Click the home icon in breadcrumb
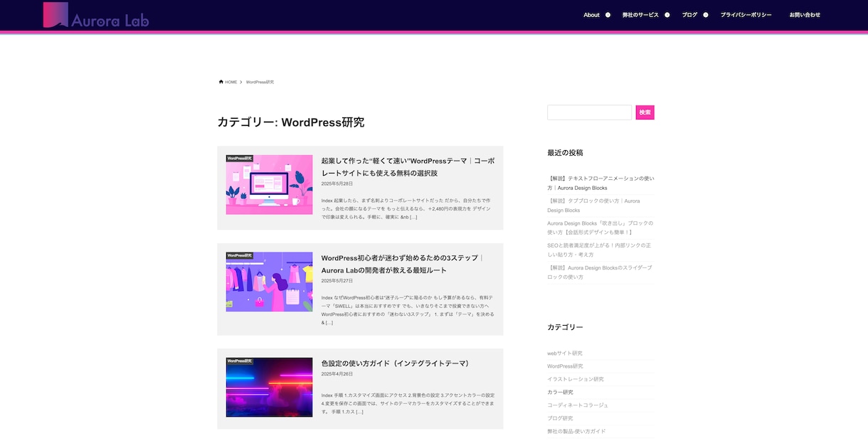The image size is (868, 441). point(221,82)
